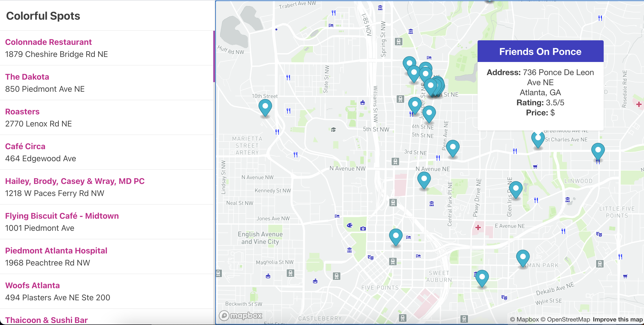The height and width of the screenshot is (325, 644).
Task: Click the Rating: 3.5/5 text
Action: (x=540, y=103)
